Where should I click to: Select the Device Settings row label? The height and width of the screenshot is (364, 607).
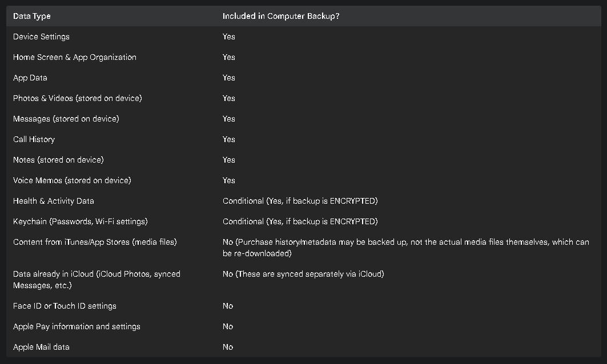pyautogui.click(x=42, y=37)
